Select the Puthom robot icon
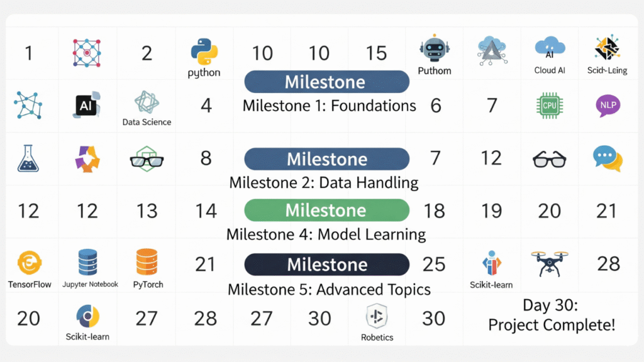Viewport: 644px width, 362px height. pos(435,49)
